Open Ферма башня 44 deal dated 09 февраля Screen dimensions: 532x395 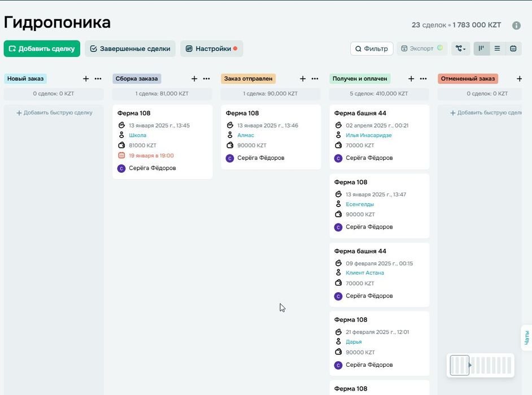tap(360, 251)
